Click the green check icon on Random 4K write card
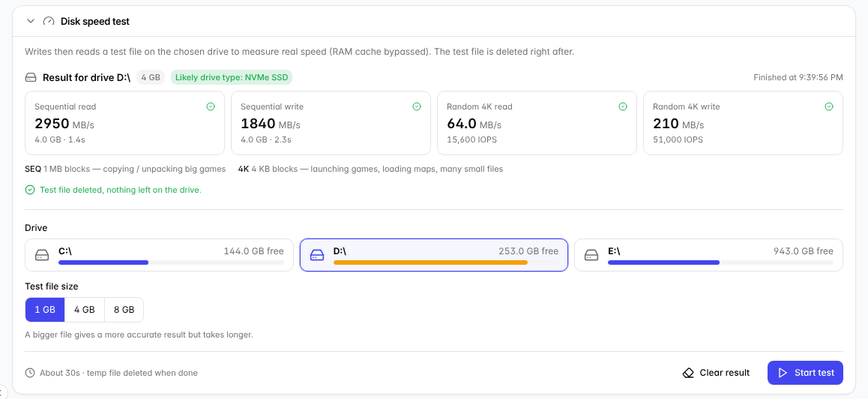868x399 pixels. 829,106
